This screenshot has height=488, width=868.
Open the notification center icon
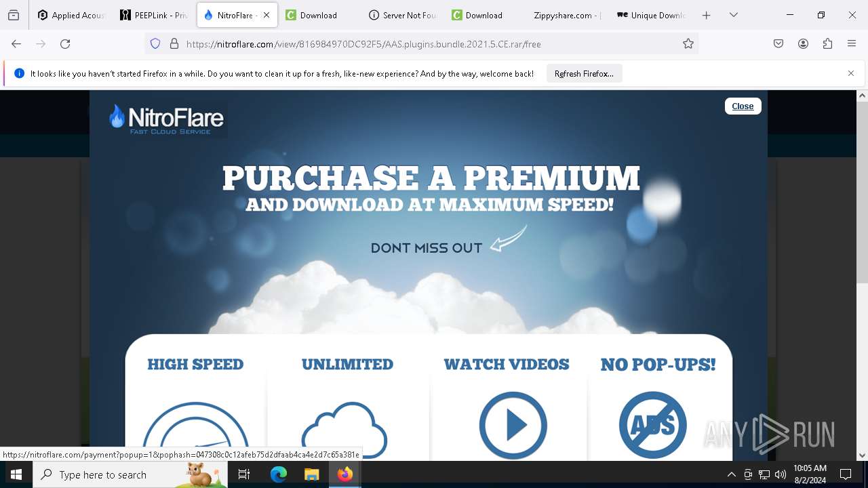846,474
